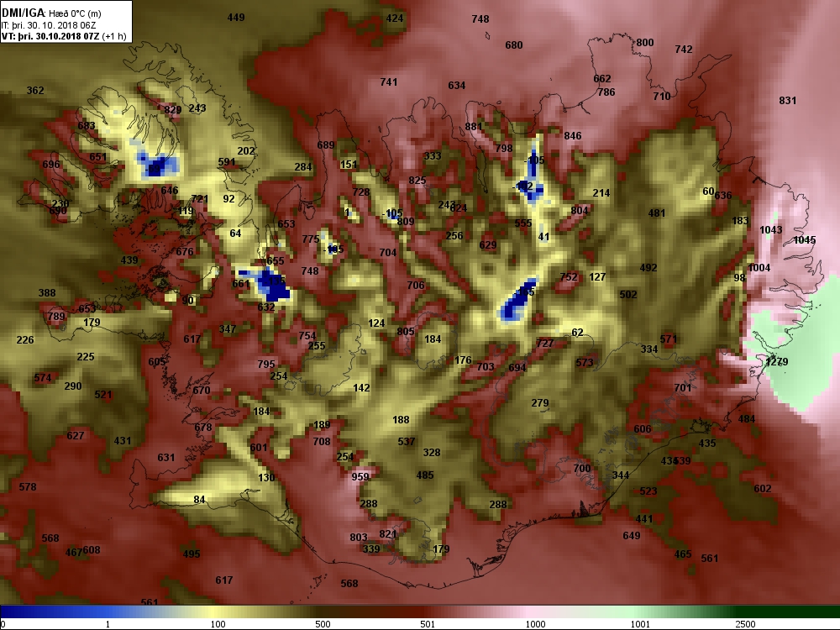Click the map value 689
The width and height of the screenshot is (840, 630).
326,144
